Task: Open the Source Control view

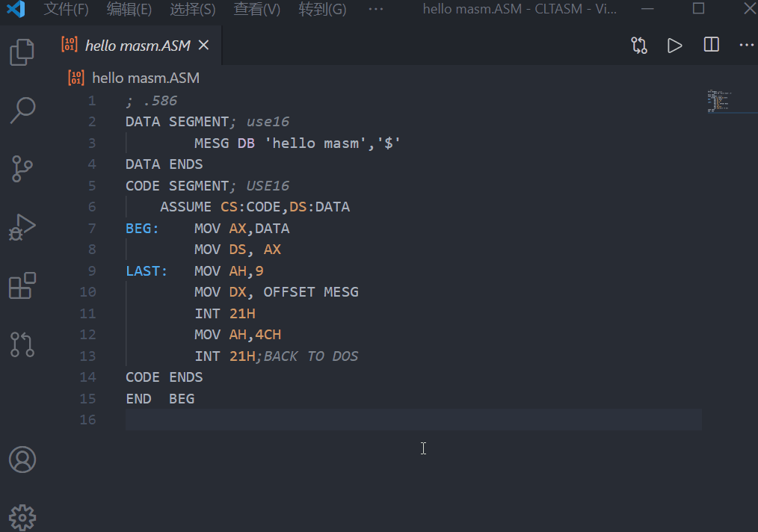Action: click(22, 169)
